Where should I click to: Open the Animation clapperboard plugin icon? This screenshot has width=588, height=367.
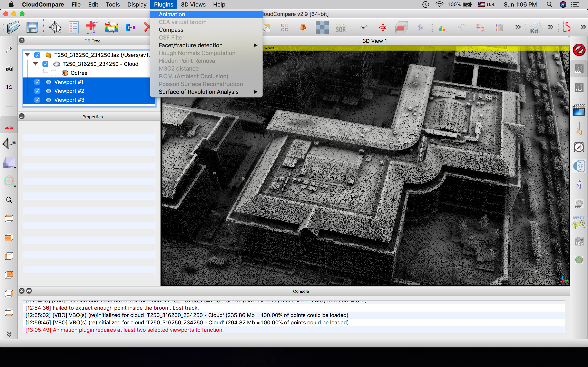tap(579, 110)
